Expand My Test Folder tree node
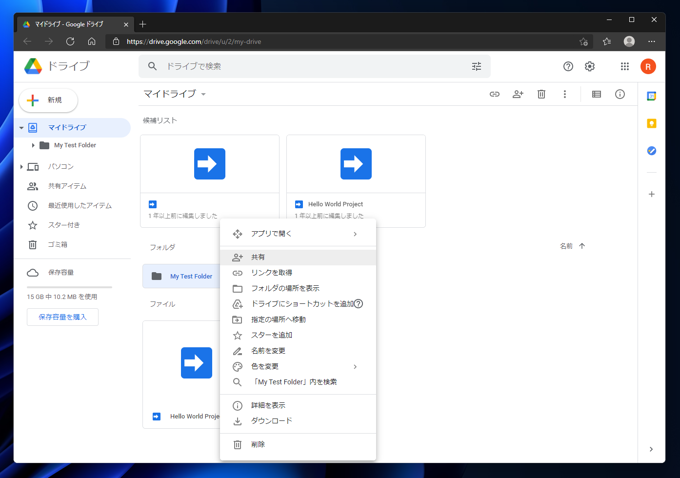Viewport: 680px width, 478px height. point(33,145)
